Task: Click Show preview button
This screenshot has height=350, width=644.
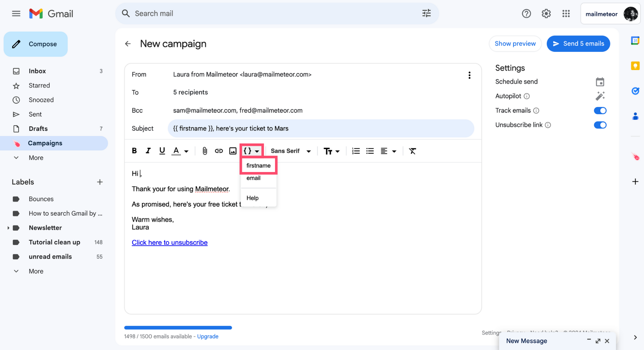Action: click(x=515, y=44)
